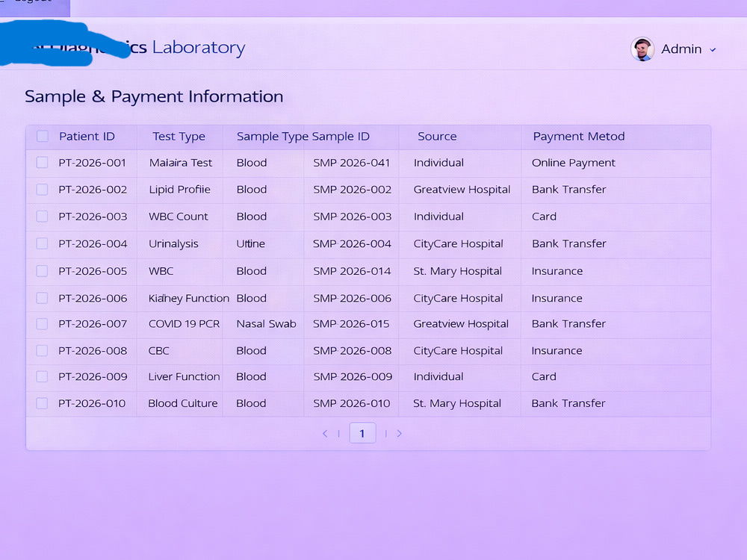
Task: Click sample ID SMP 2026-009
Action: [x=353, y=376]
